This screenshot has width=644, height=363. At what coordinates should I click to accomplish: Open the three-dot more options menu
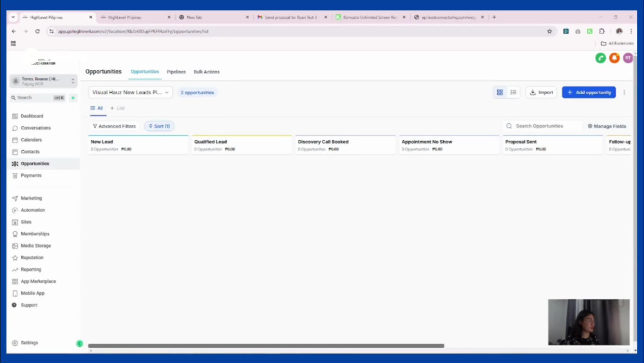(x=624, y=92)
